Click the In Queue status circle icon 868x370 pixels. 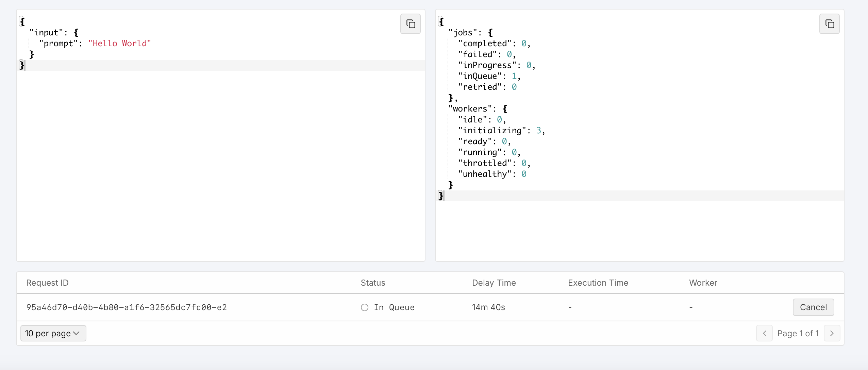365,307
